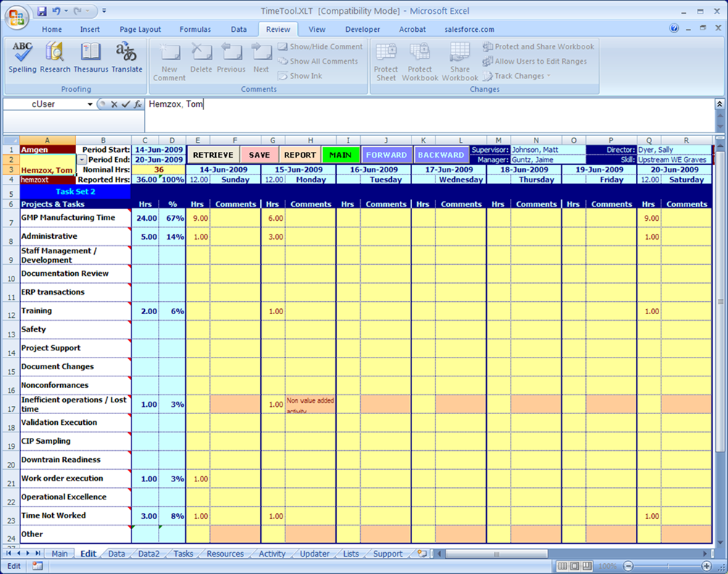Switch to Normal view
The image size is (728, 574).
pos(562,566)
